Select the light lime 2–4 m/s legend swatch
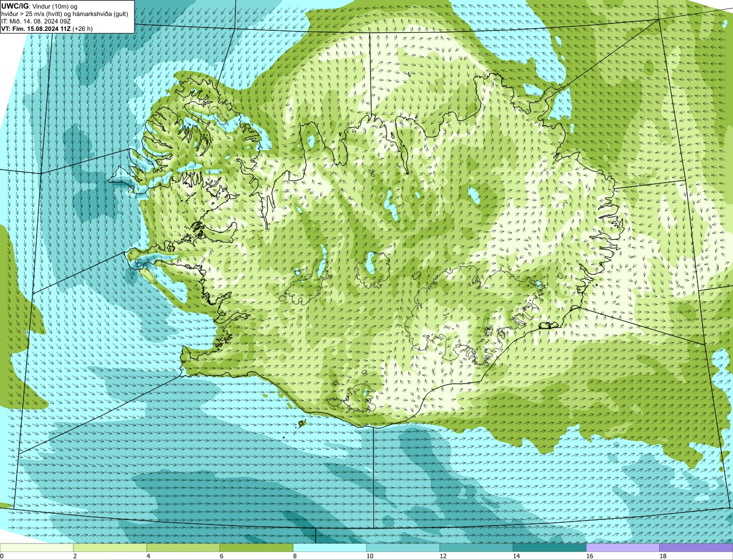 click(110, 548)
